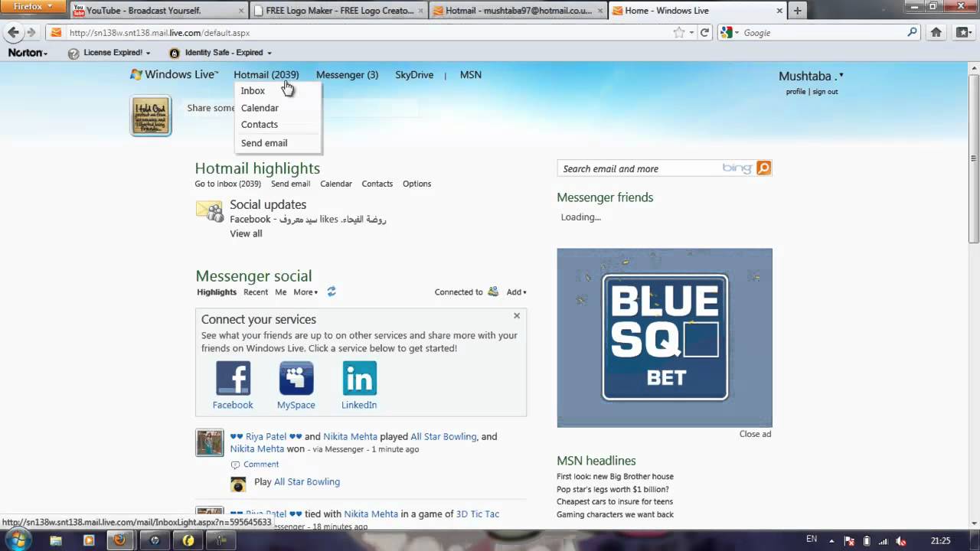Click the volume icon in system tray

[901, 540]
